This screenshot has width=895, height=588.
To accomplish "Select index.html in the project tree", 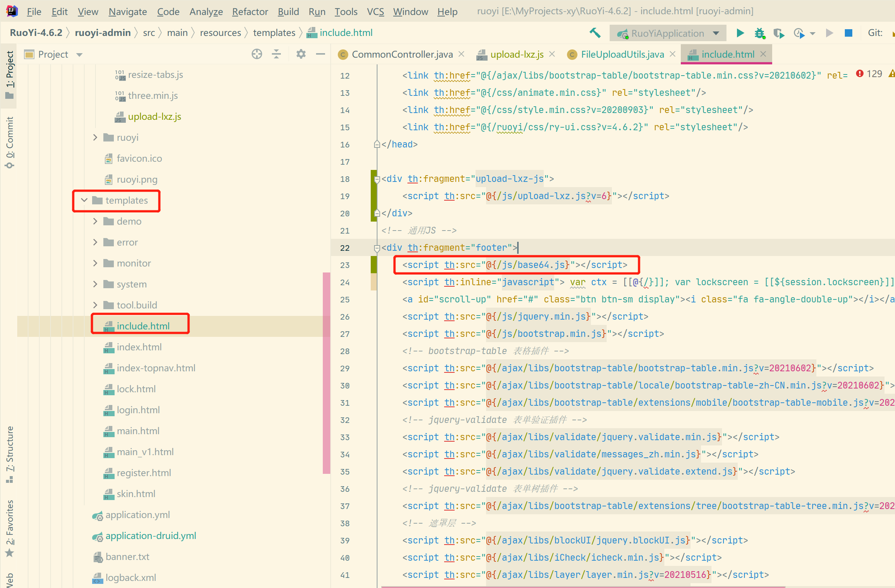I will point(139,347).
